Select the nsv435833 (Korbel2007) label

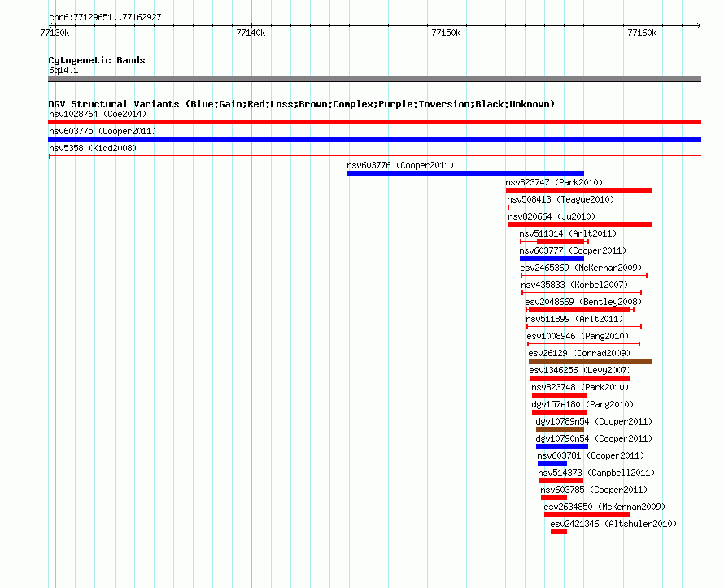574,285
